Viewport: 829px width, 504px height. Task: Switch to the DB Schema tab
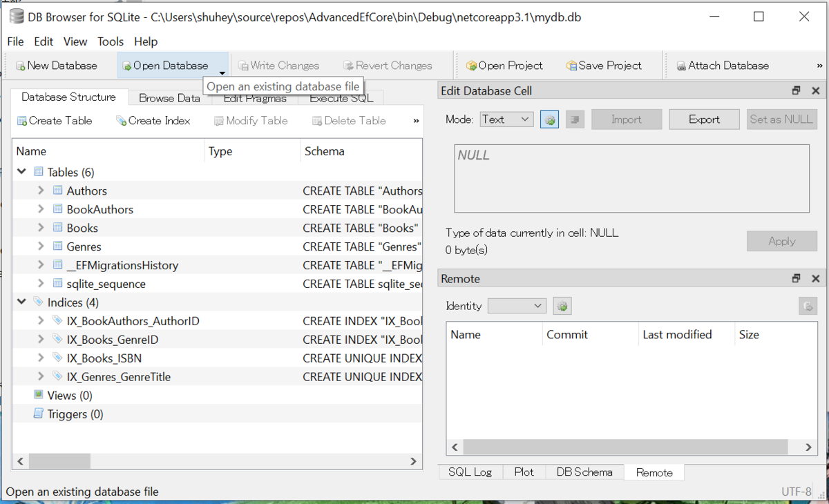584,472
